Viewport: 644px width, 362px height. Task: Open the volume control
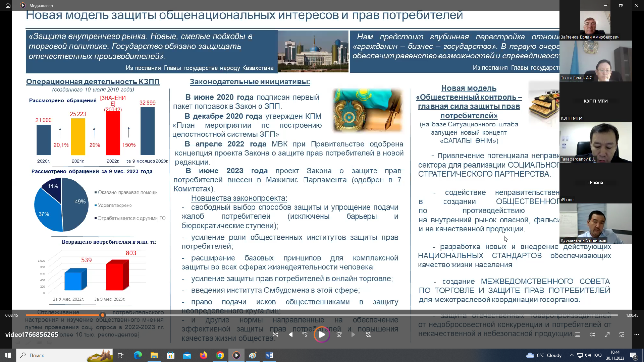[592, 335]
